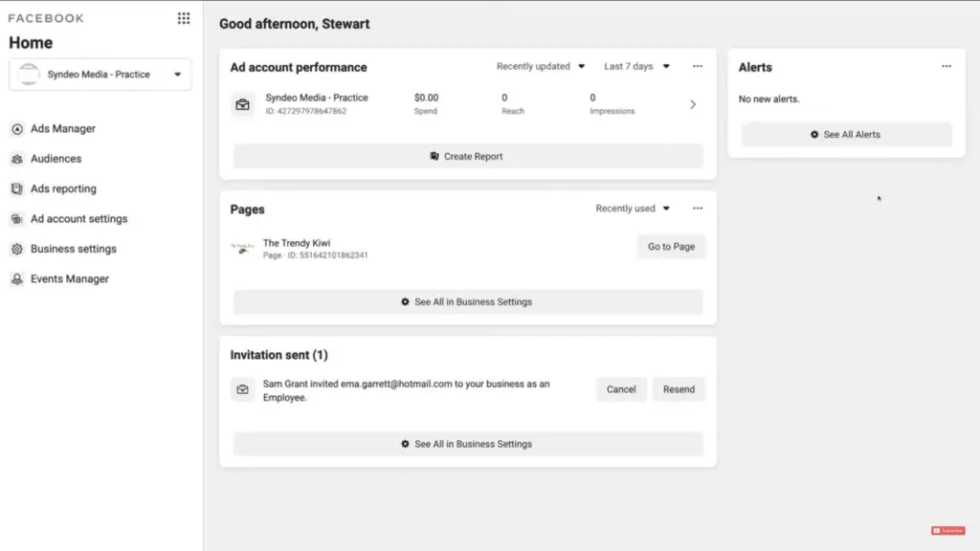Click the $0.00 Spend value

click(426, 98)
